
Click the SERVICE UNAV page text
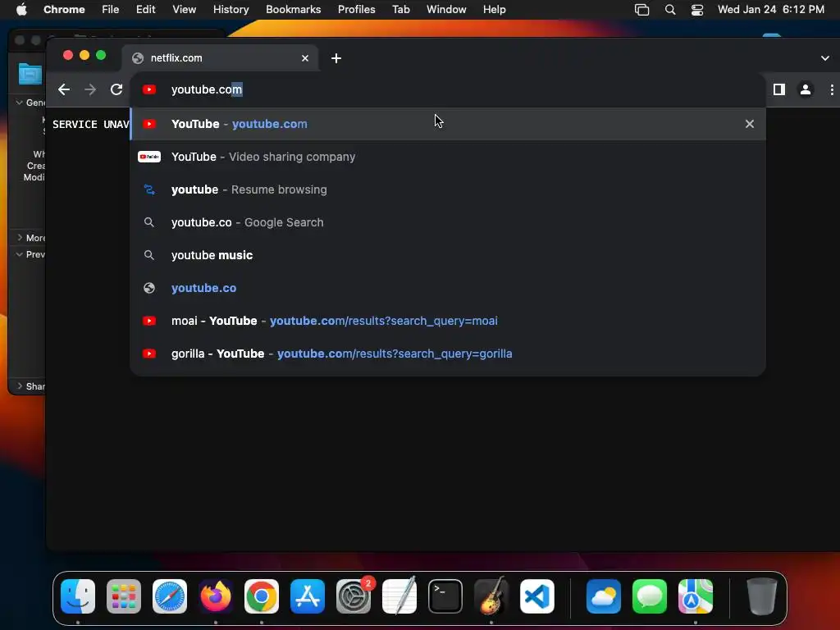[x=90, y=125]
